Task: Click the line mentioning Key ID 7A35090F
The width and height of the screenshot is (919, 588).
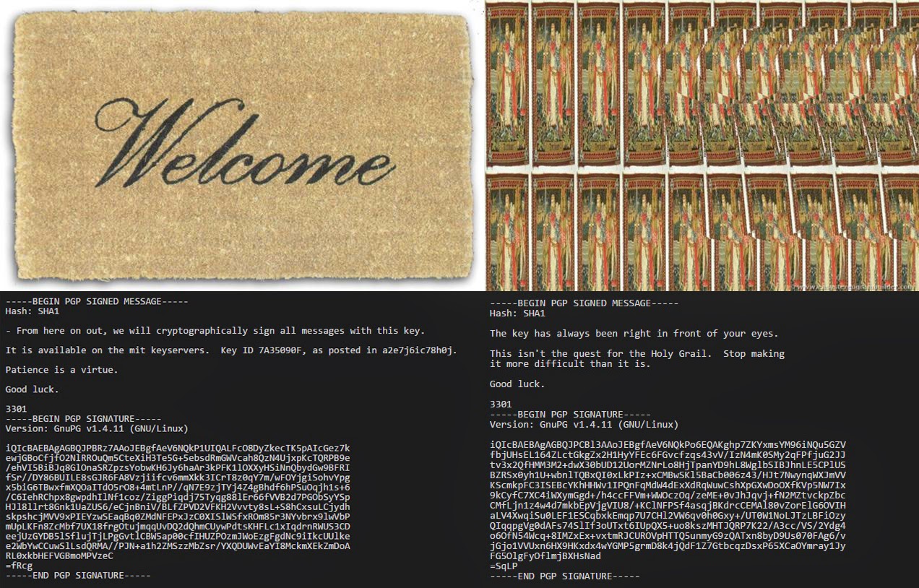Action: point(231,350)
